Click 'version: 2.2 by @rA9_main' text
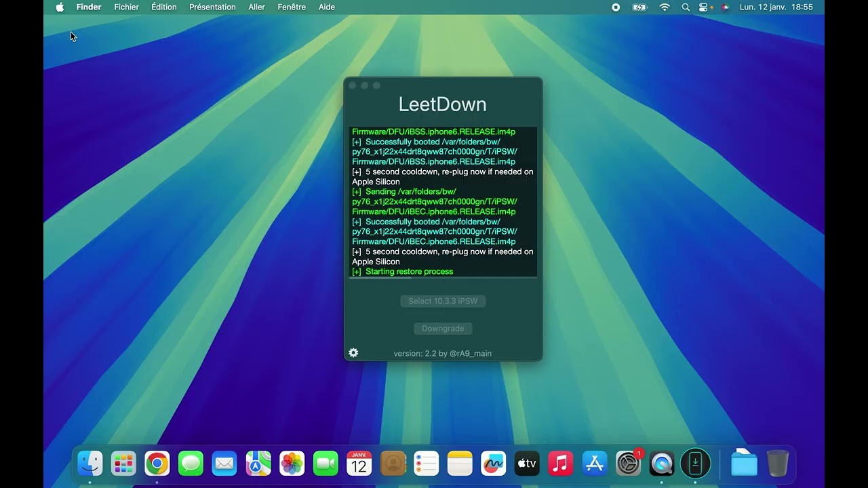 pos(443,353)
